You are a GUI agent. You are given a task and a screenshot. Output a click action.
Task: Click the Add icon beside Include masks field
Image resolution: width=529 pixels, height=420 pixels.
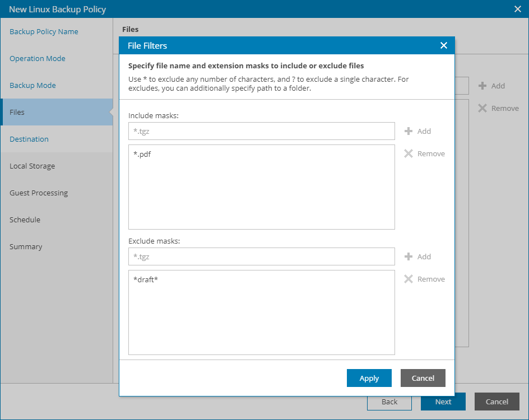(x=417, y=131)
